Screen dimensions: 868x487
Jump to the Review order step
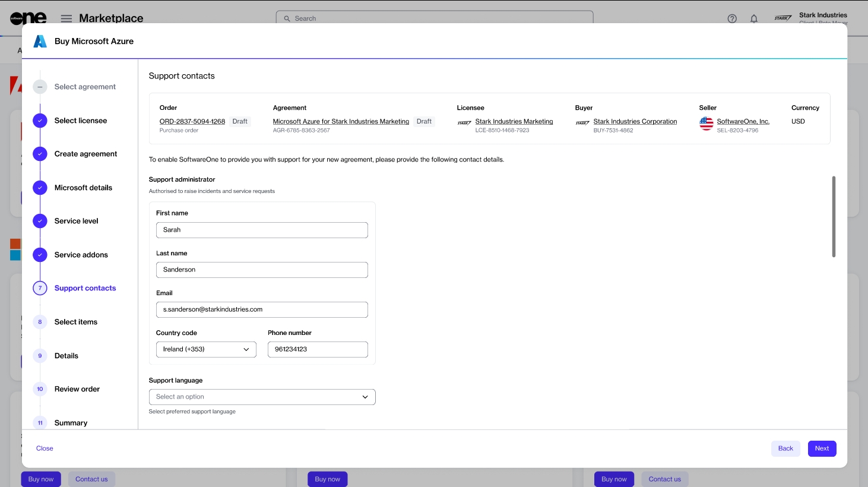[77, 389]
